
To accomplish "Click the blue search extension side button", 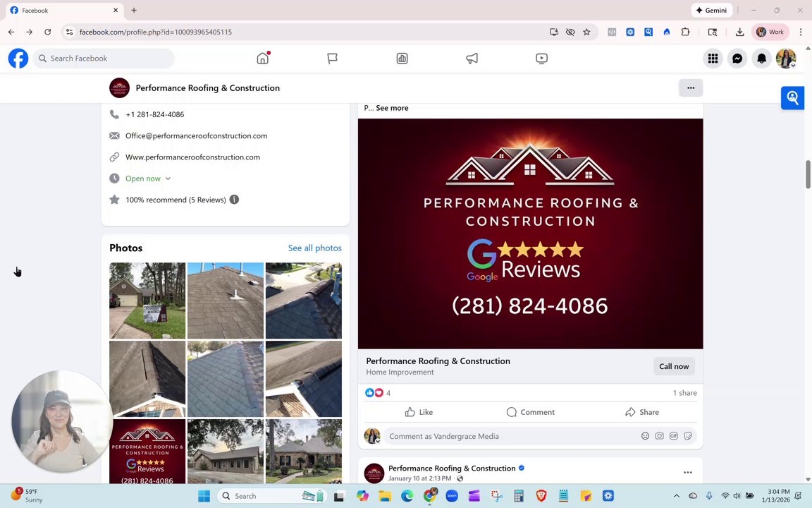I will pos(792,97).
